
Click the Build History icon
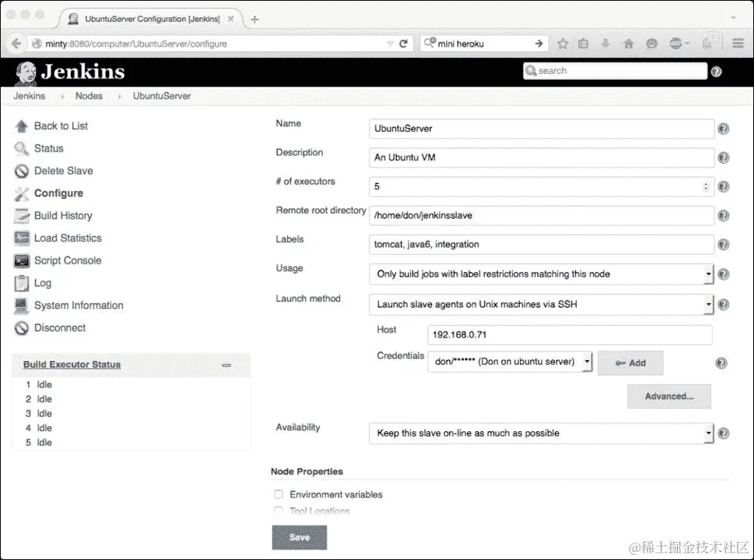tap(22, 216)
